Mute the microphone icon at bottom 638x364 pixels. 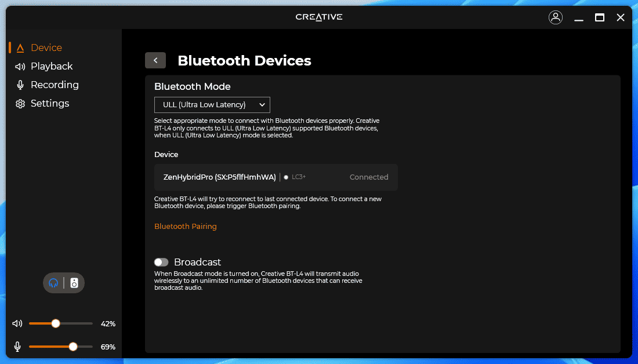(18, 347)
